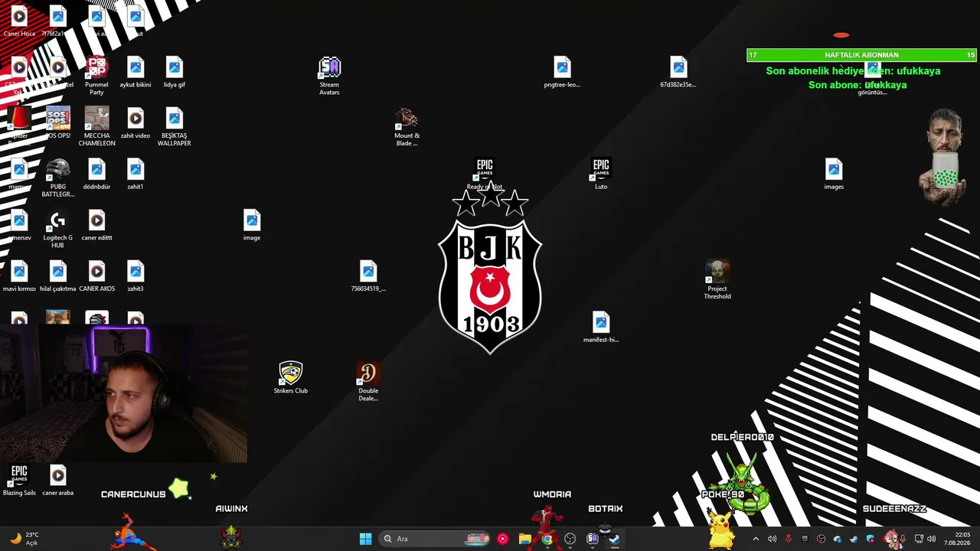The image size is (980, 551).
Task: Open the Stream Avatars desktop shortcut
Action: tap(329, 76)
